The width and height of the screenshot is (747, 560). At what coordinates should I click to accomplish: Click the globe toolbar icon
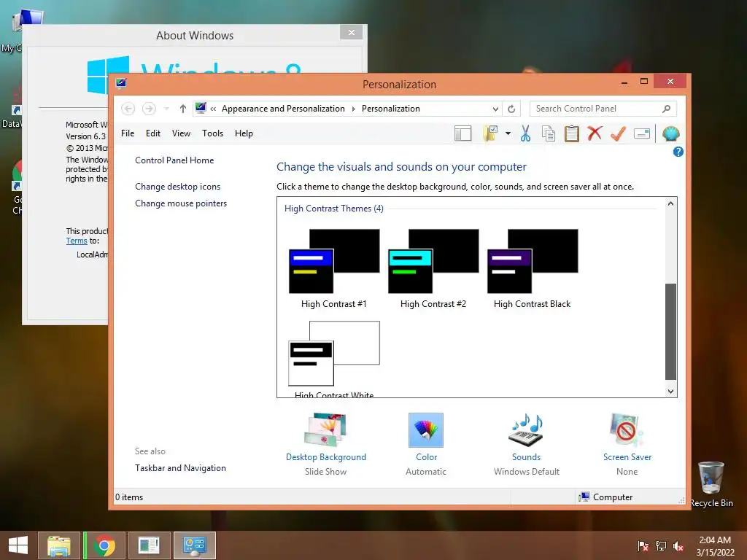671,134
